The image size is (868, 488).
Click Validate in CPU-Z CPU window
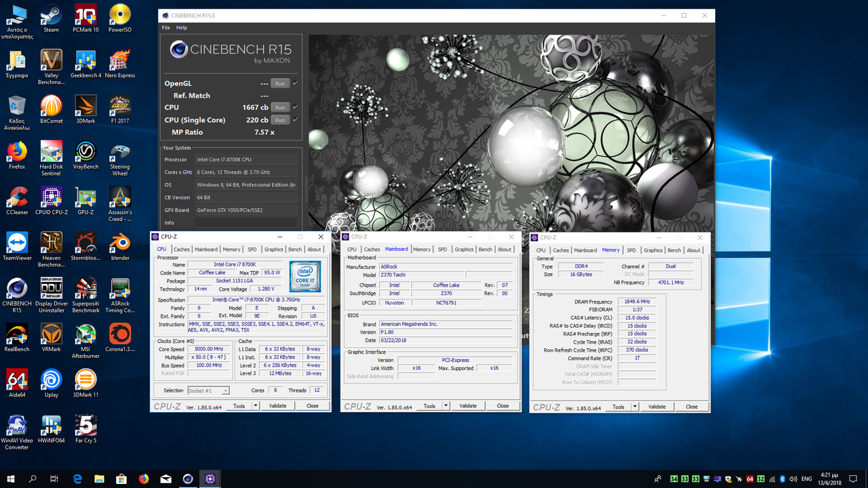coord(277,406)
